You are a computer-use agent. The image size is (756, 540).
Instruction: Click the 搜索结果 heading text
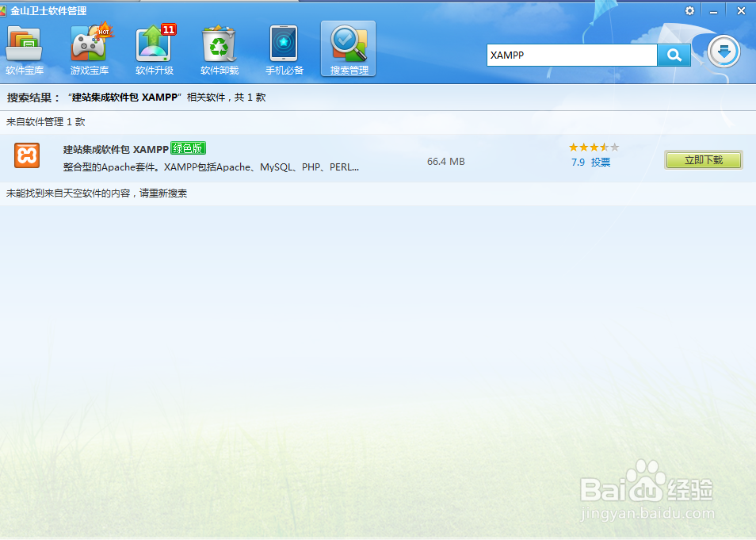point(32,98)
